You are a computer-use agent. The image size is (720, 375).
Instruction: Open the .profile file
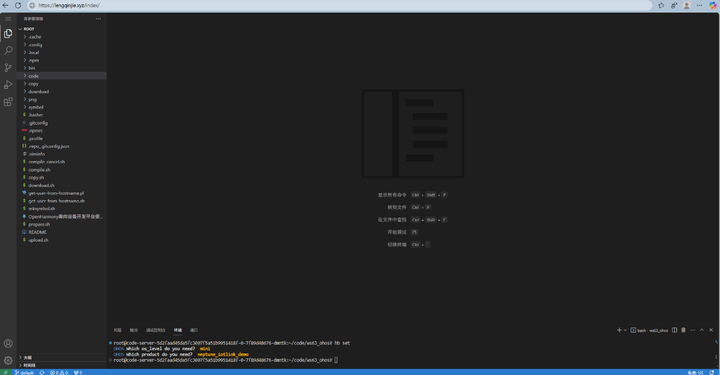pos(62,138)
